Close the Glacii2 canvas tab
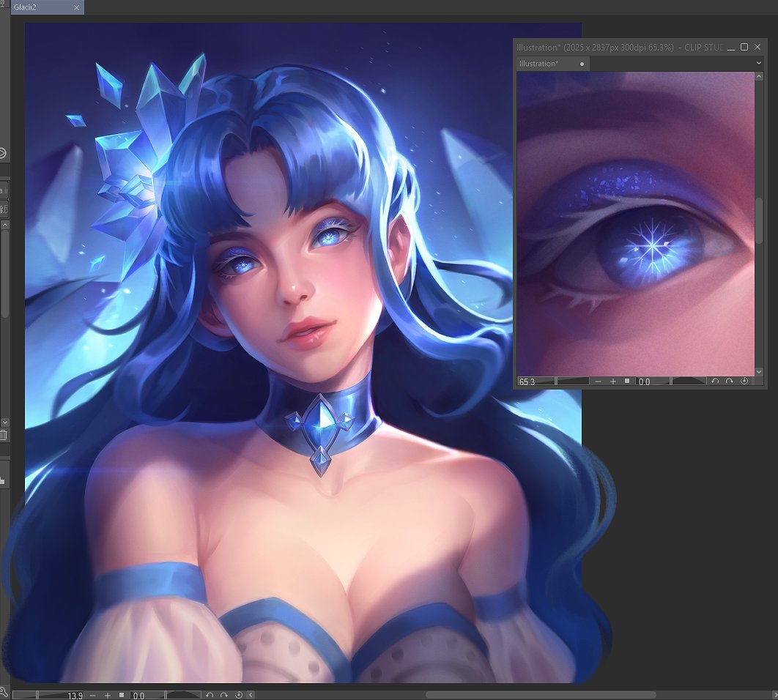The width and height of the screenshot is (778, 700). [x=76, y=7]
